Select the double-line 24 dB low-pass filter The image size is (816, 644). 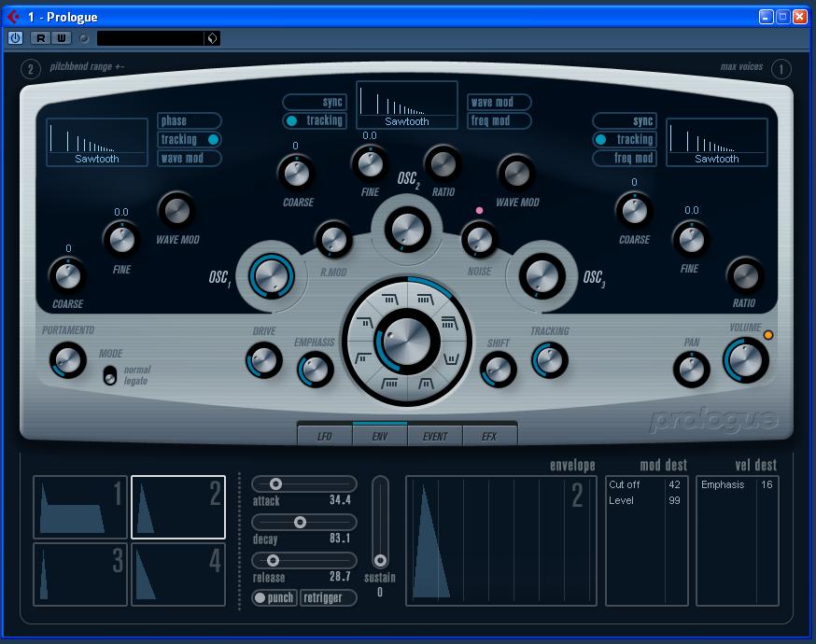point(448,323)
